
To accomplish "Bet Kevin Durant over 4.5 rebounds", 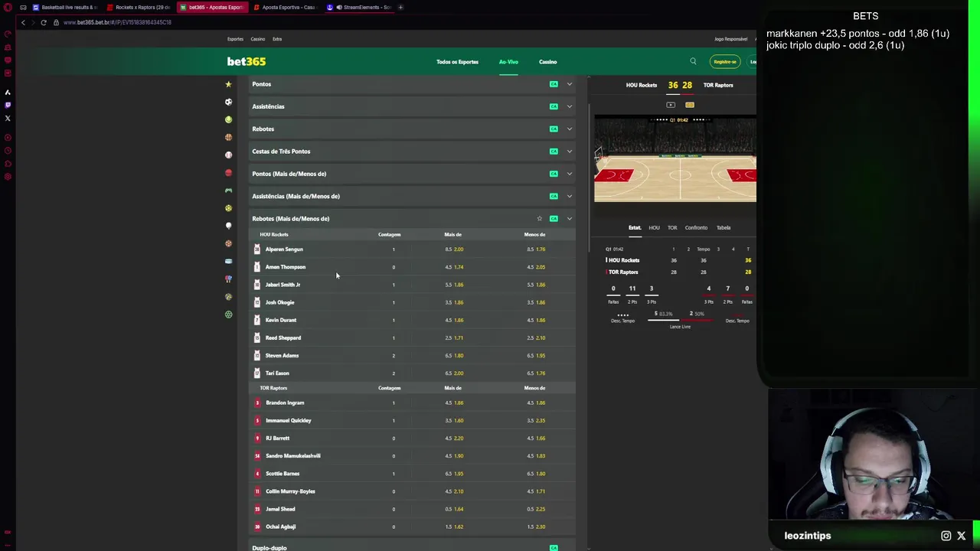I will tap(453, 320).
